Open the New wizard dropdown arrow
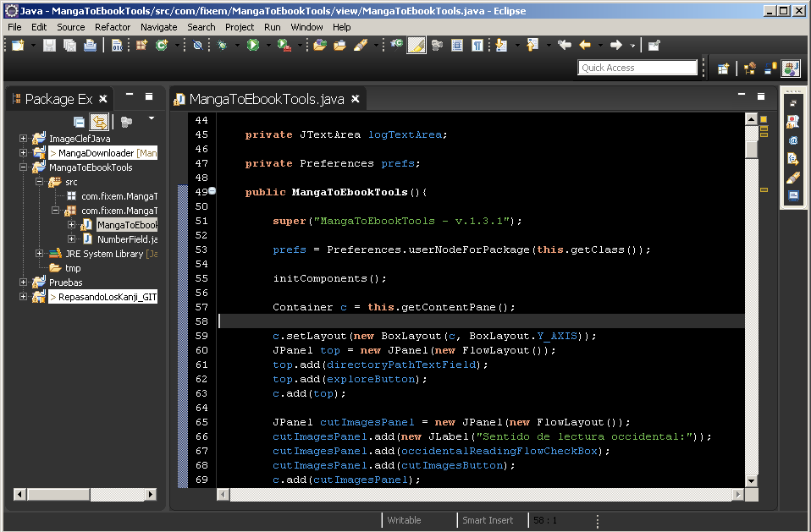Viewport: 811px width, 532px height. point(33,46)
